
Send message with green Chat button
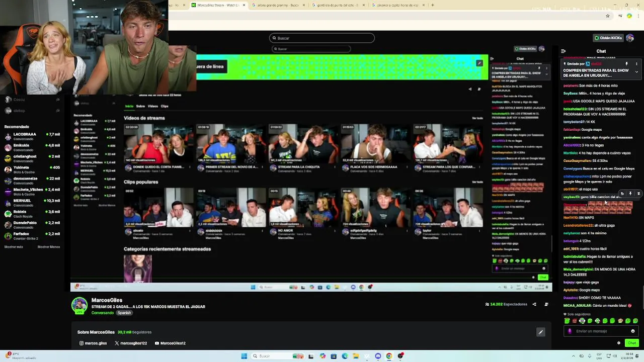point(632,343)
